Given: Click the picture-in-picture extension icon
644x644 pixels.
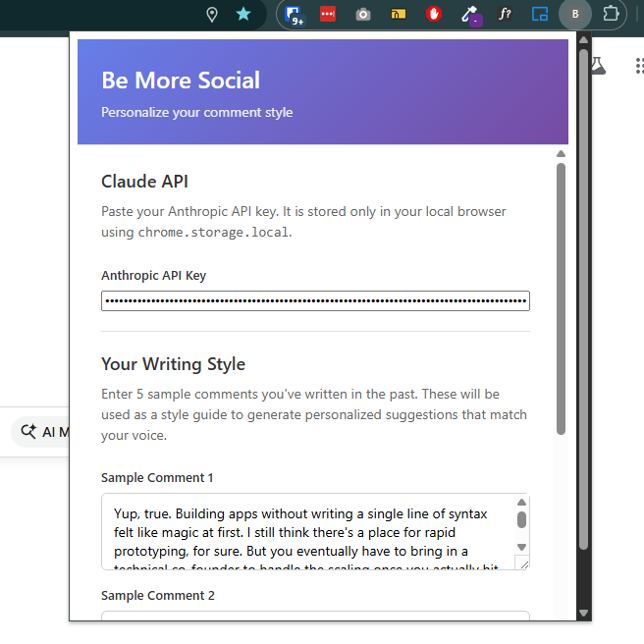Looking at the screenshot, I should (x=539, y=14).
